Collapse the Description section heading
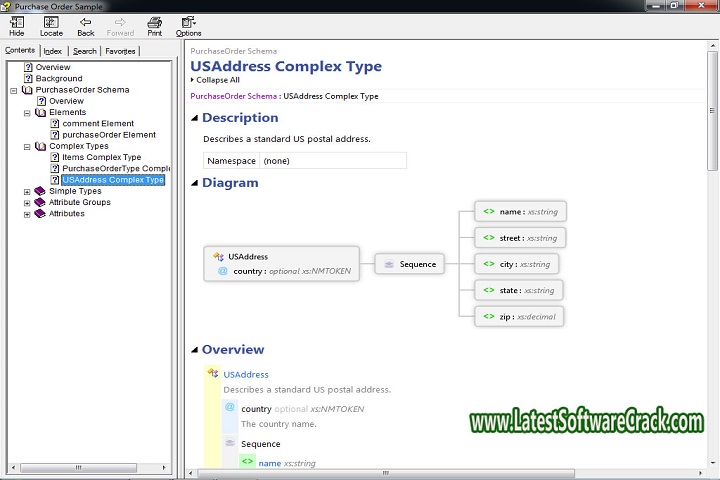Viewport: 720px width, 480px height. tap(195, 118)
